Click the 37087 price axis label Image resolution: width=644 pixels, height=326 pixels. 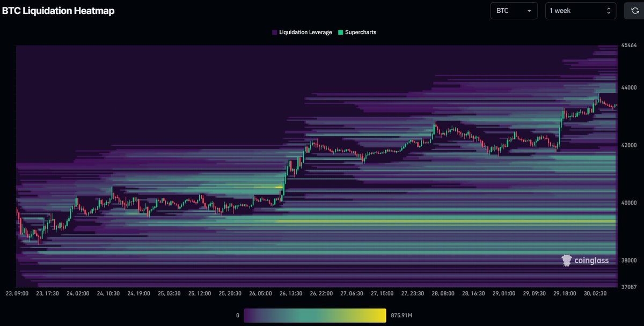click(x=628, y=287)
